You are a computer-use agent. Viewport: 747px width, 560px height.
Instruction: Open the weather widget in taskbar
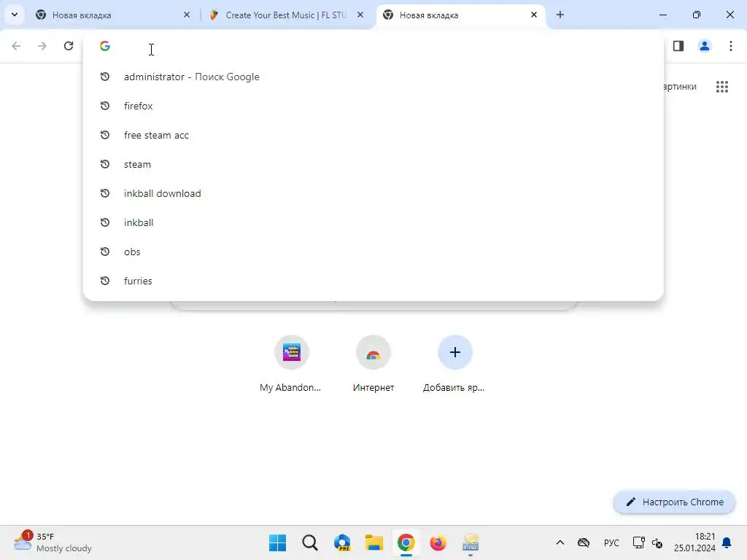[x=53, y=542]
